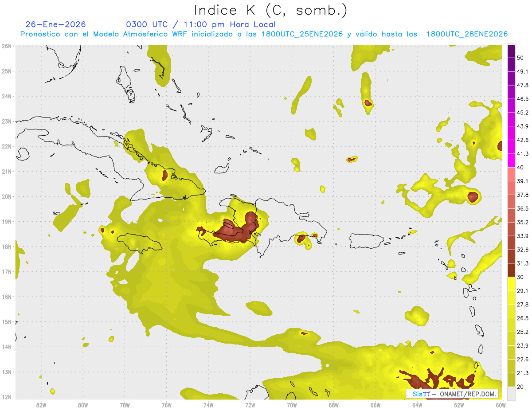
Task: Click the latitude label "13N"
Action: pyautogui.click(x=6, y=372)
